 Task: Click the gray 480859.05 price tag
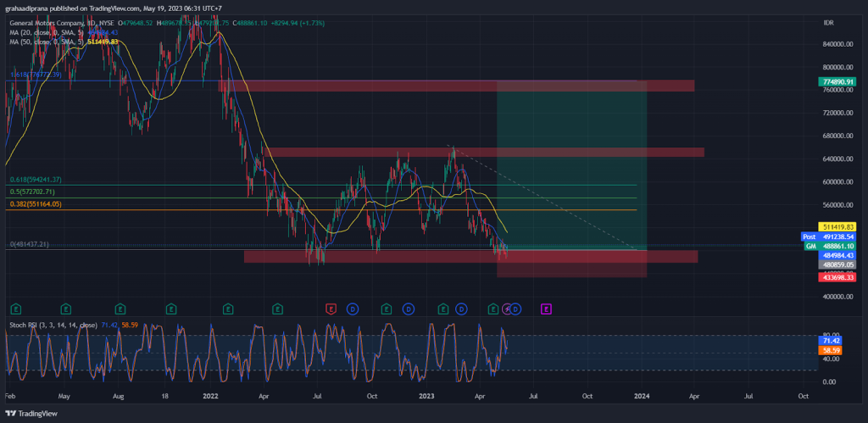tap(837, 264)
